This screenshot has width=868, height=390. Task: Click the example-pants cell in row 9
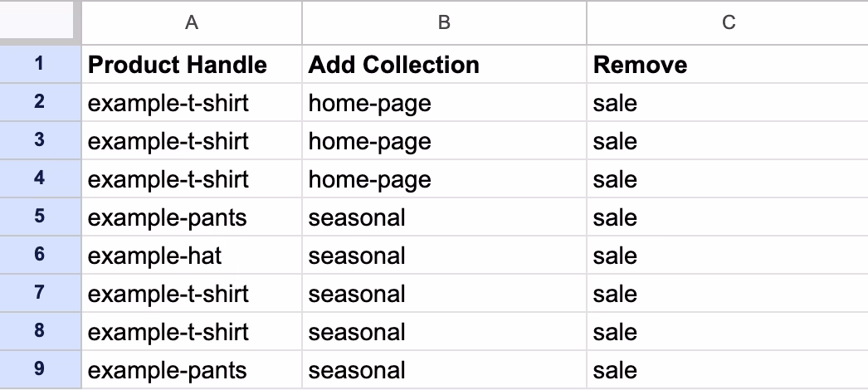pyautogui.click(x=192, y=370)
